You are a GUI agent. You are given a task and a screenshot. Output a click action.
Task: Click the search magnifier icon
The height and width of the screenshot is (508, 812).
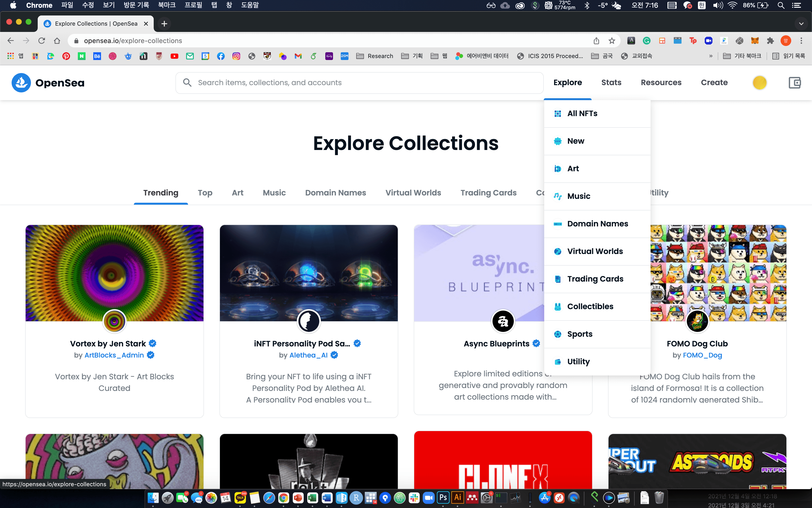click(x=187, y=83)
